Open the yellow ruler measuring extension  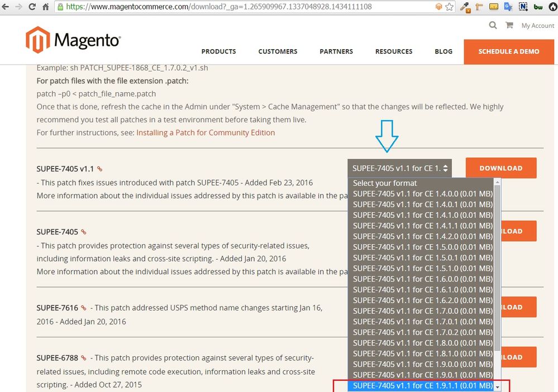[494, 6]
